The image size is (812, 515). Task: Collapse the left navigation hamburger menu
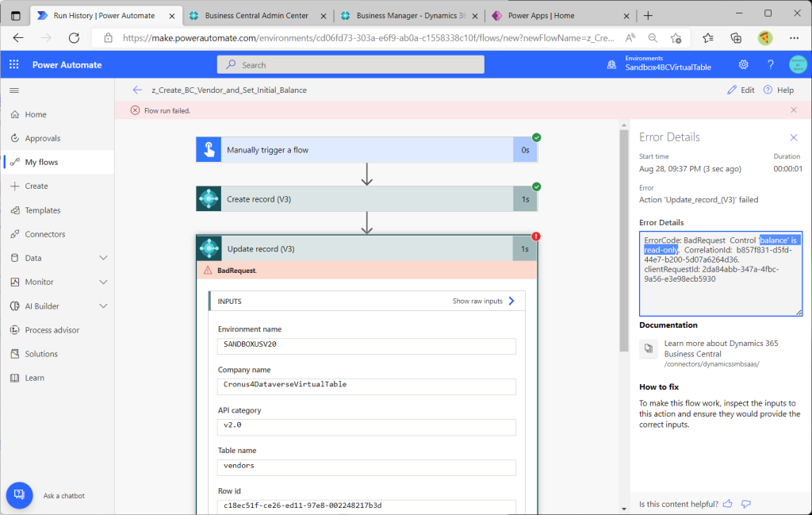point(14,90)
